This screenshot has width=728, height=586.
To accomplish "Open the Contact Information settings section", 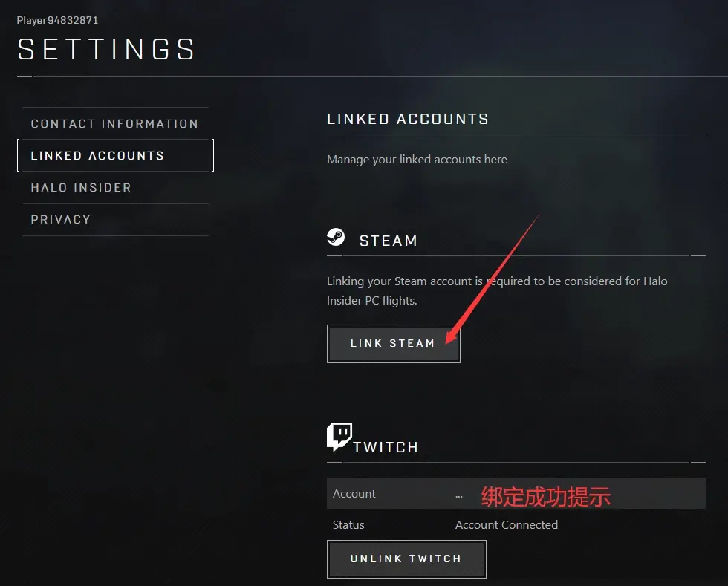I will (x=114, y=124).
